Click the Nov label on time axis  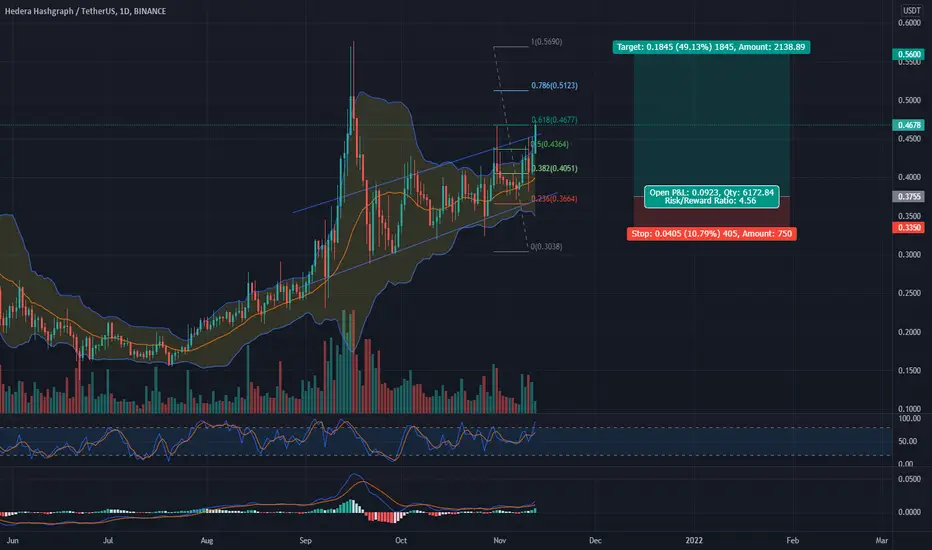(499, 540)
